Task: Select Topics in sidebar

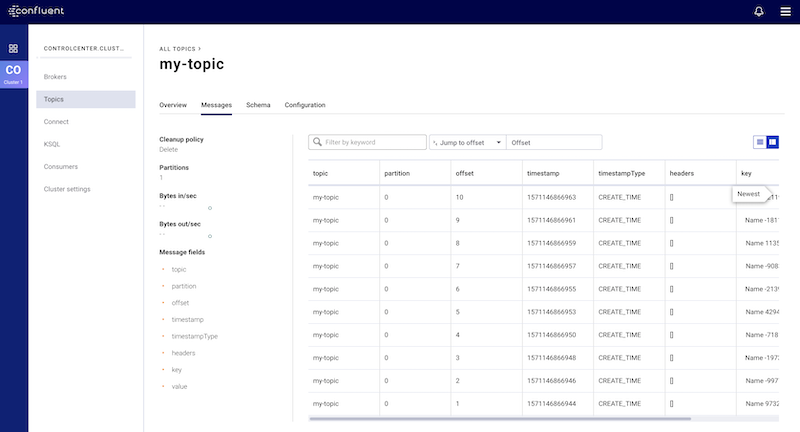Action: pos(86,99)
